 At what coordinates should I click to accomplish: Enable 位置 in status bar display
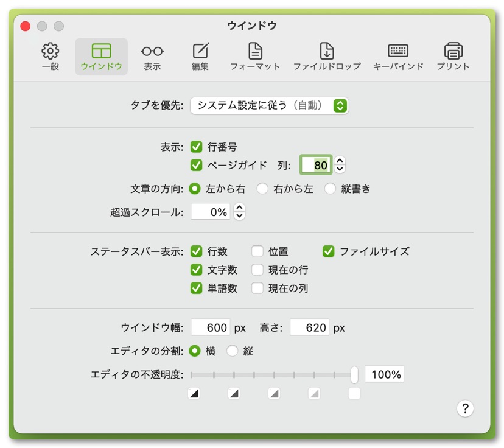[x=257, y=251]
